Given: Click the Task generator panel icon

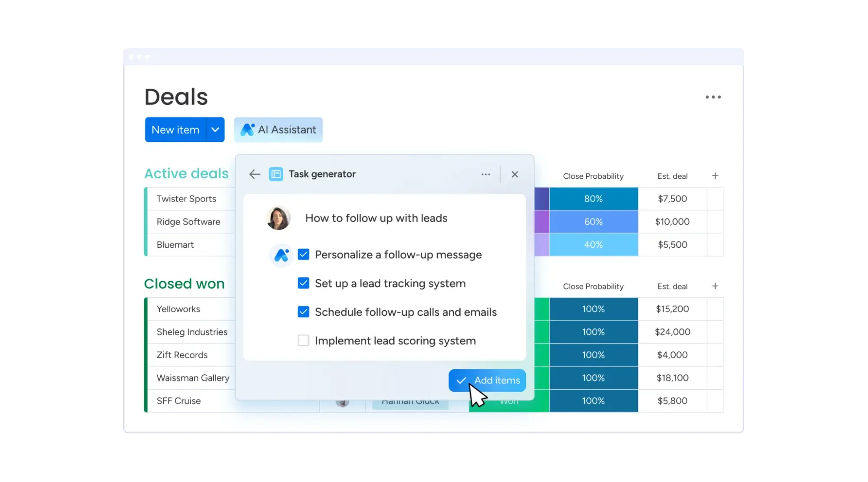Looking at the screenshot, I should point(275,174).
